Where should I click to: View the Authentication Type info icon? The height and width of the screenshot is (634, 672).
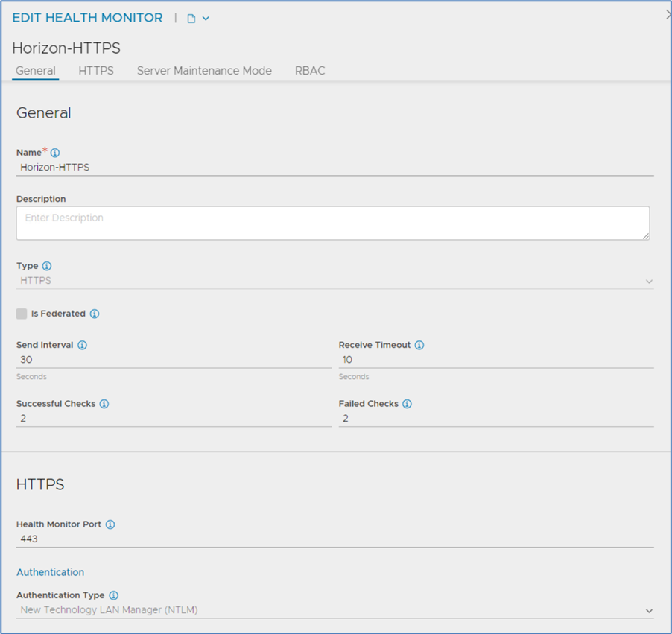click(x=113, y=595)
